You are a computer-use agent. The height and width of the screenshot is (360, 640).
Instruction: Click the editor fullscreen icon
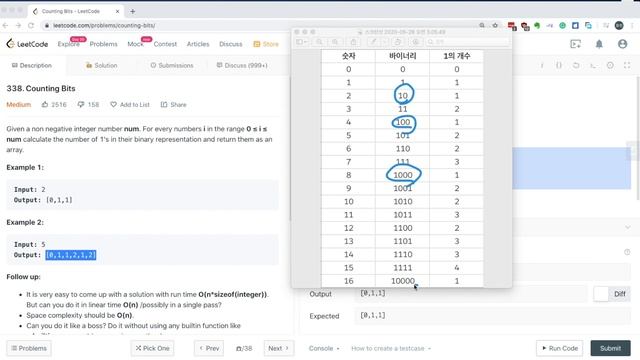[x=627, y=65]
